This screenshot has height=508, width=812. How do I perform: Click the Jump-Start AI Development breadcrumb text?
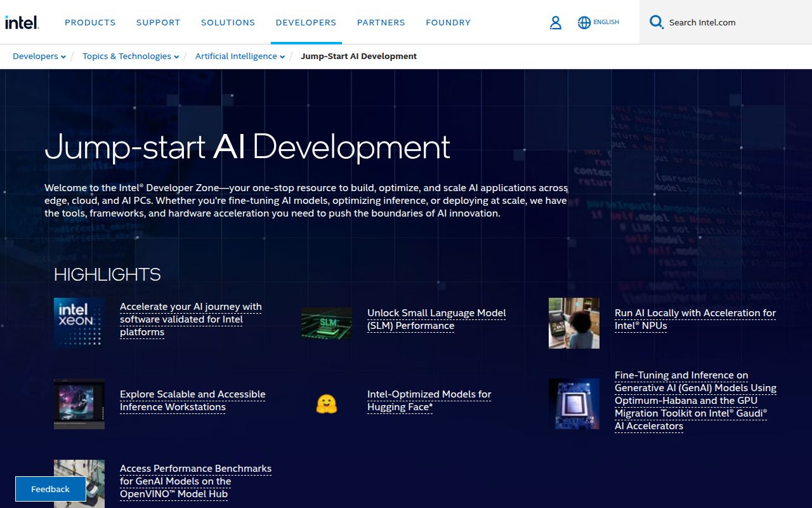tap(358, 56)
